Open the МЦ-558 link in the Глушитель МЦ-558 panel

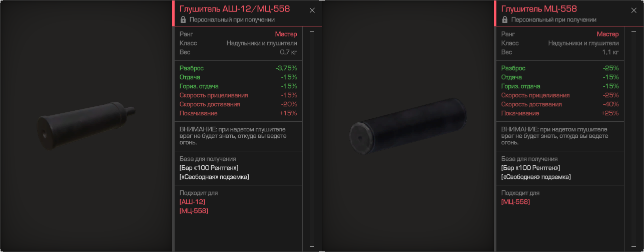point(515,202)
